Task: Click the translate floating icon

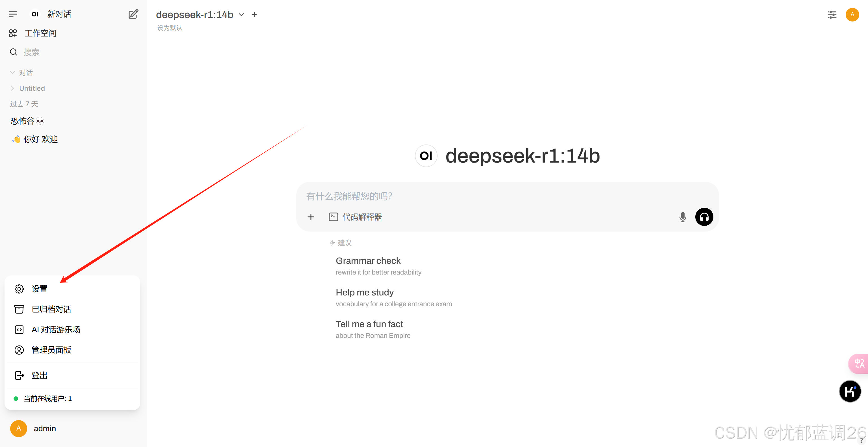Action: pos(859,363)
